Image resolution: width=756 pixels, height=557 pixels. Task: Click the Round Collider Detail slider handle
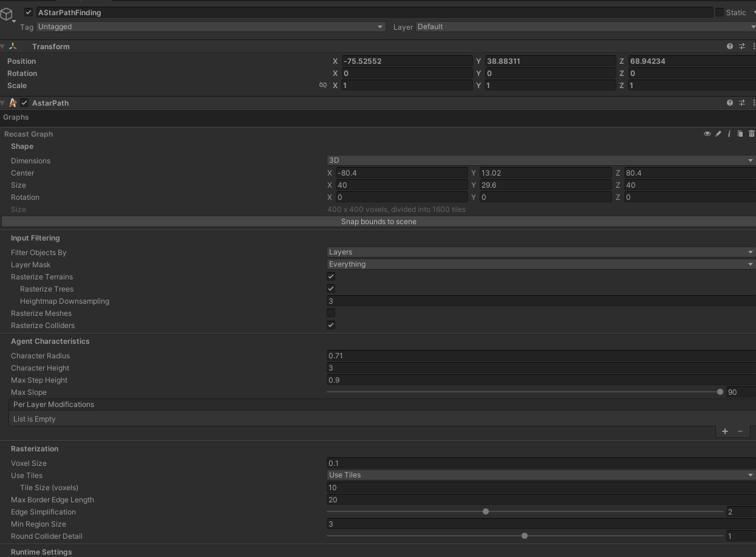tap(525, 536)
